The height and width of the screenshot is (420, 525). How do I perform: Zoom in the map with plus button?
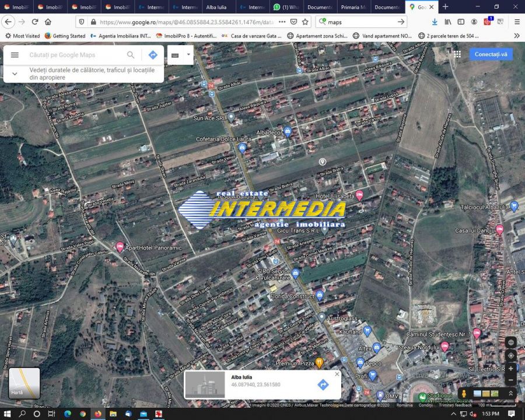click(x=511, y=369)
